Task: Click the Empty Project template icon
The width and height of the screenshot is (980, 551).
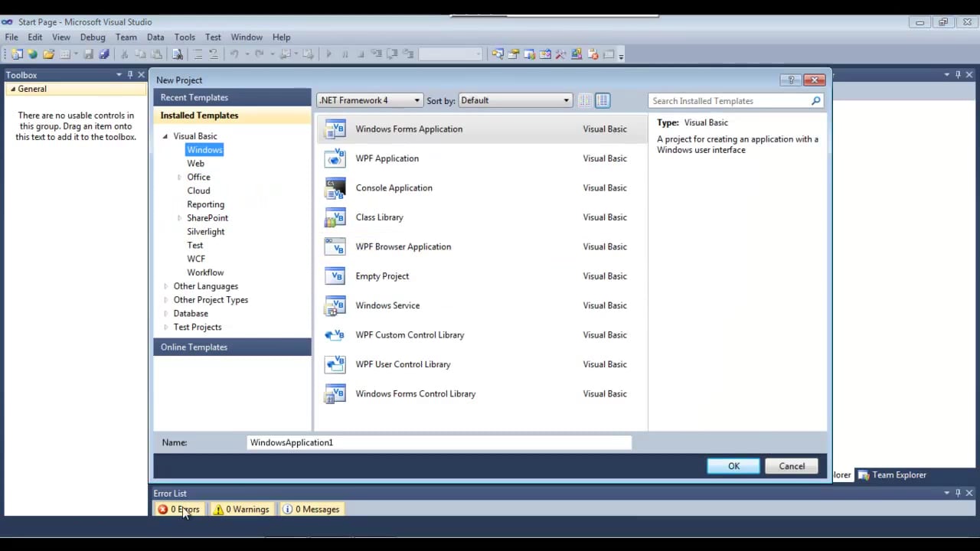Action: (335, 276)
